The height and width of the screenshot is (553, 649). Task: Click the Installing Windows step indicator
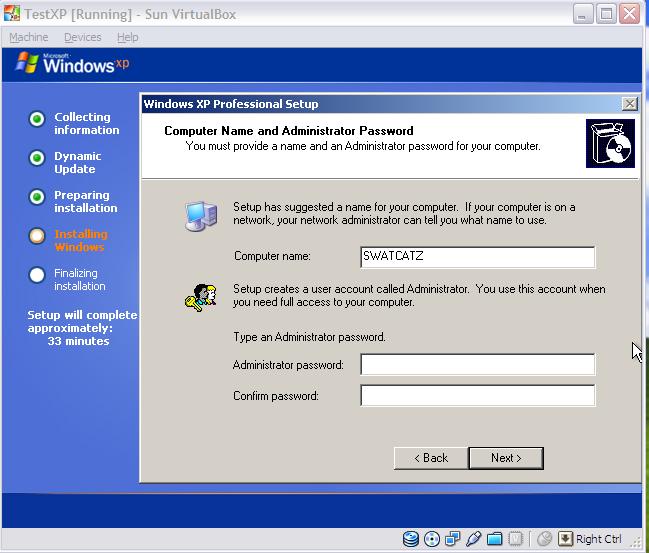(37, 236)
